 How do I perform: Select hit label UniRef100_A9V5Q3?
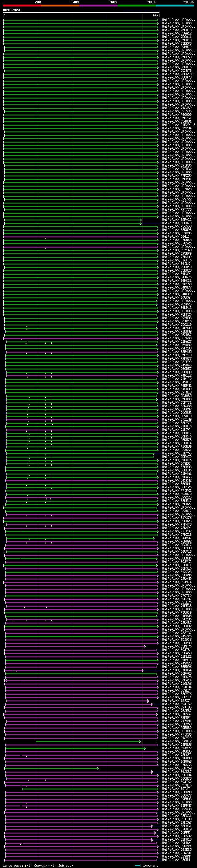(177, 318)
